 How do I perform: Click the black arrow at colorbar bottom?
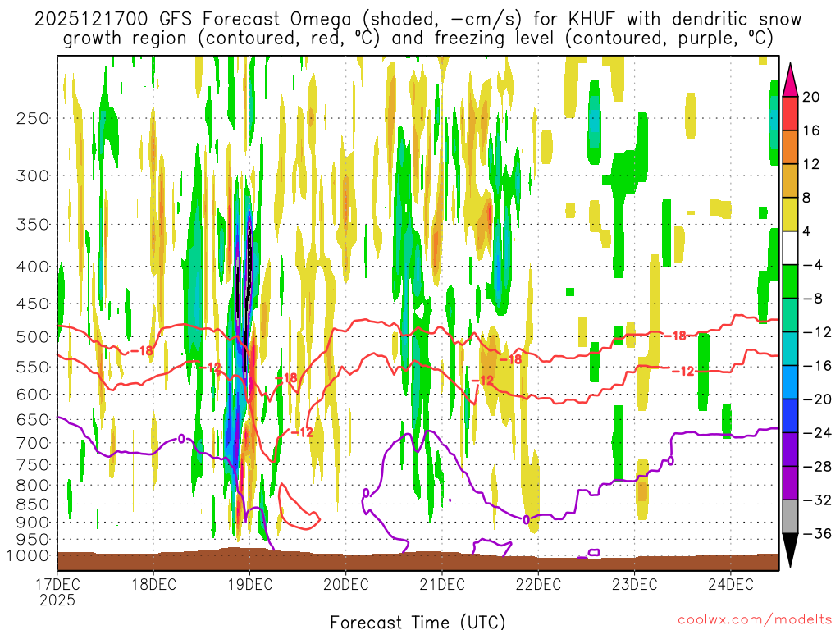coord(790,550)
